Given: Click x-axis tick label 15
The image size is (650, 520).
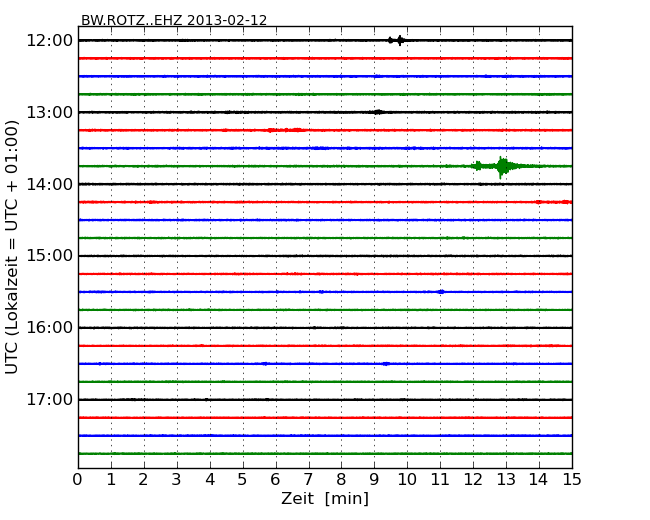Looking at the screenshot, I should click(572, 480).
